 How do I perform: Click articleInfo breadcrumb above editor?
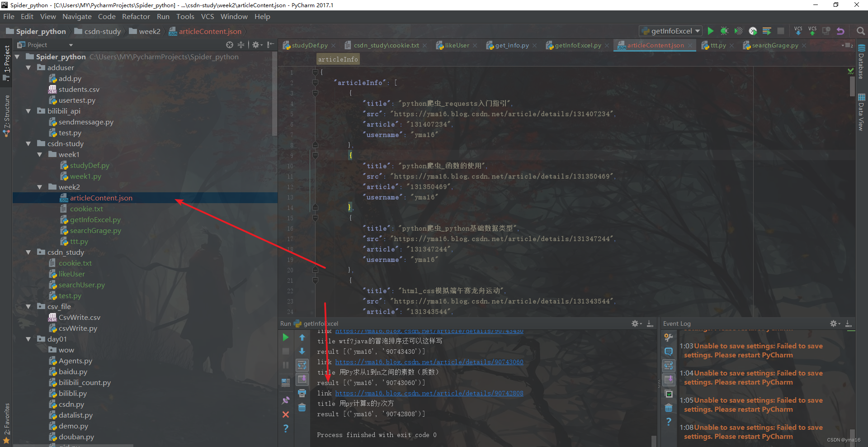[338, 59]
